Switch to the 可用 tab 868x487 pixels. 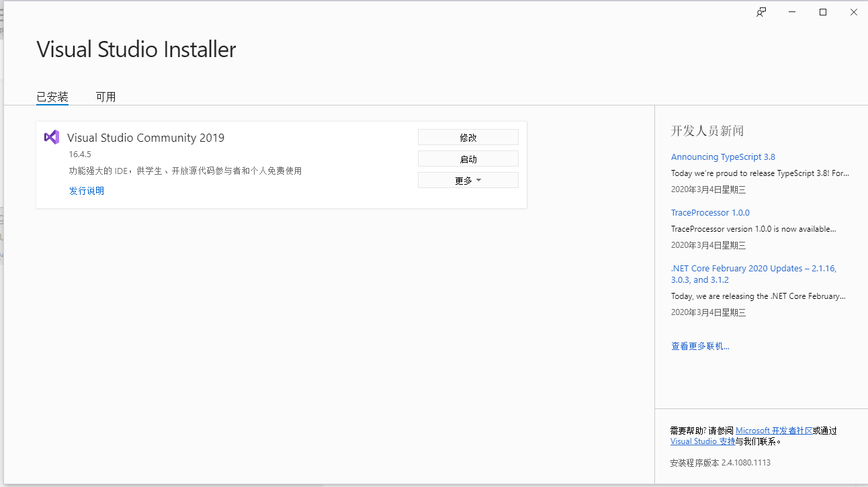(105, 96)
